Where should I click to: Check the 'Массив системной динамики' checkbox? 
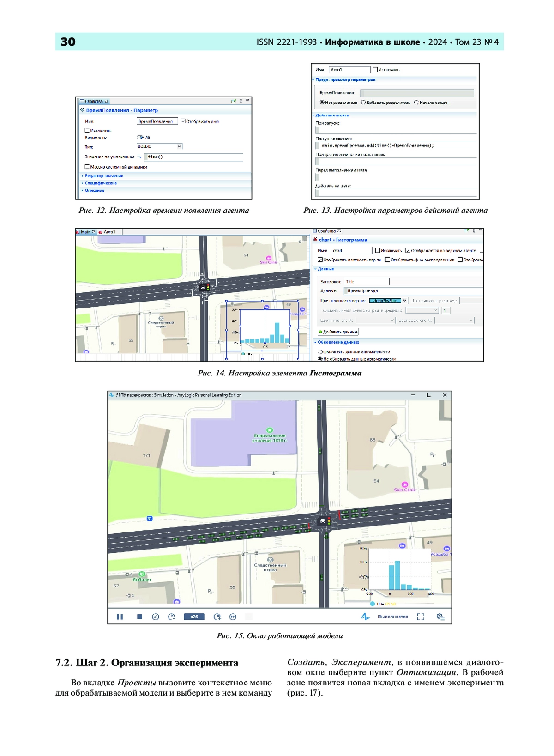coord(87,167)
